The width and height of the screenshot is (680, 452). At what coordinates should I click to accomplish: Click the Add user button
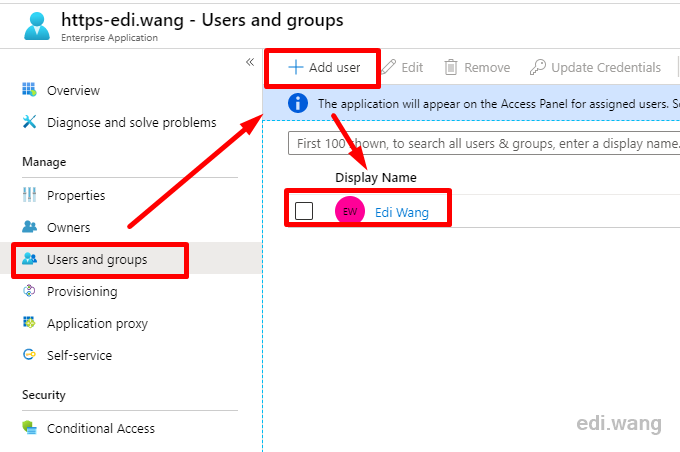(324, 68)
